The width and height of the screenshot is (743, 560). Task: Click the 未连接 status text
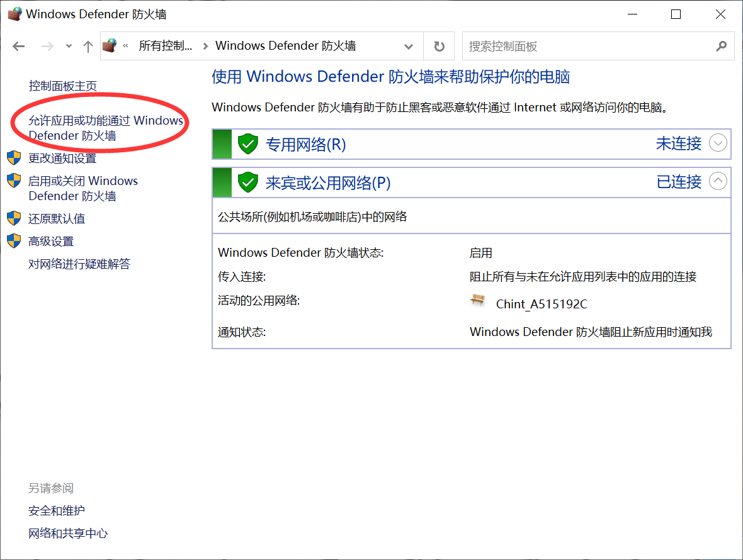coord(679,143)
